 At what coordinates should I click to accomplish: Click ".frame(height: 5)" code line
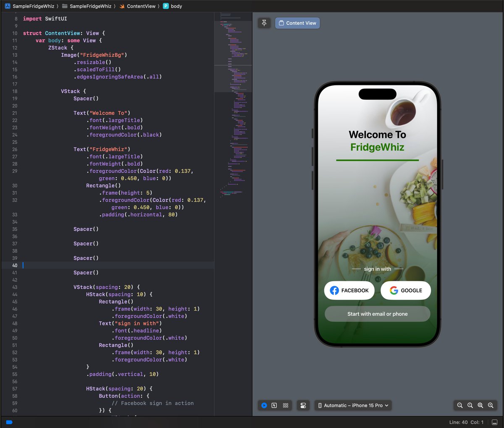[126, 193]
